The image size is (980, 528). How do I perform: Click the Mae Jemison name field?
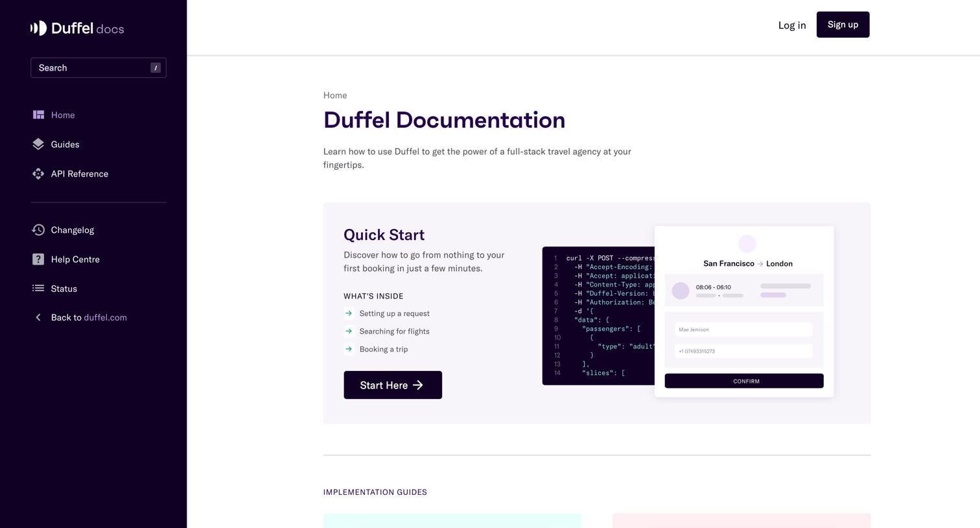[743, 330]
